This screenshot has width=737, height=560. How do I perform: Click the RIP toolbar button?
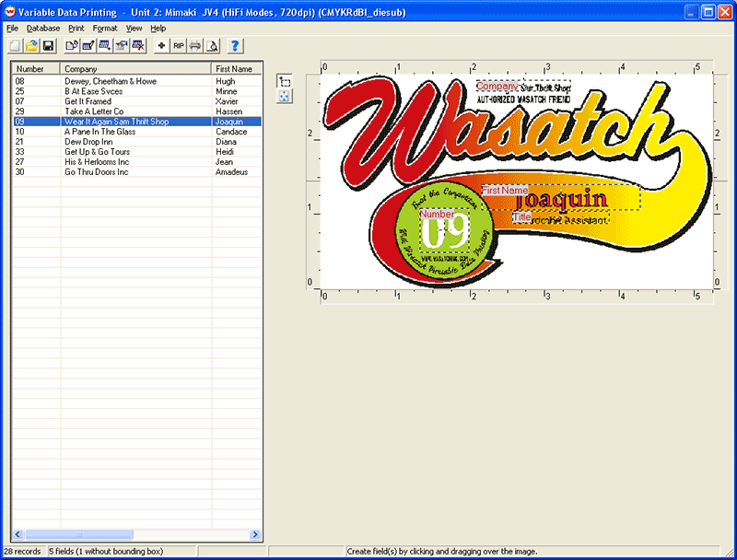pyautogui.click(x=178, y=46)
